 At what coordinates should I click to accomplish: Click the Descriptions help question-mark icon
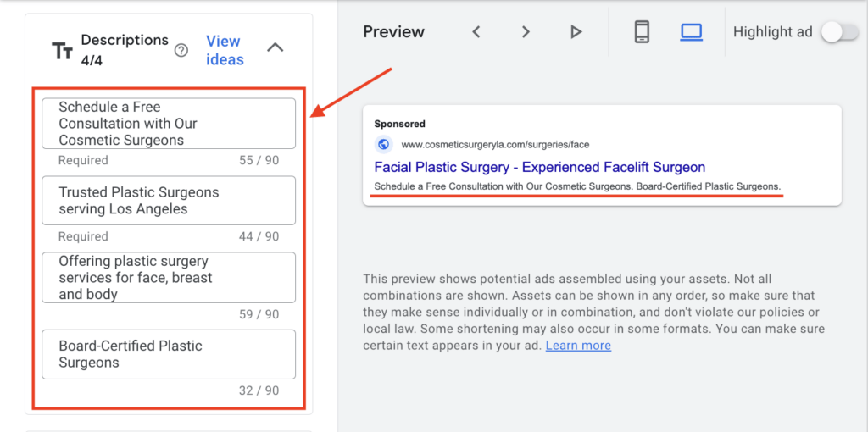(x=181, y=50)
